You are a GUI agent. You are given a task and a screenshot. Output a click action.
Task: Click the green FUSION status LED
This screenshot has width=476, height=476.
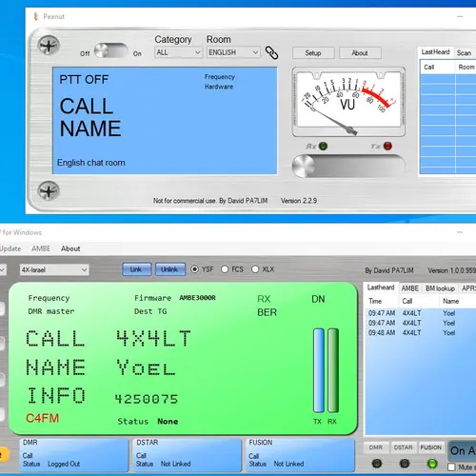click(x=432, y=464)
